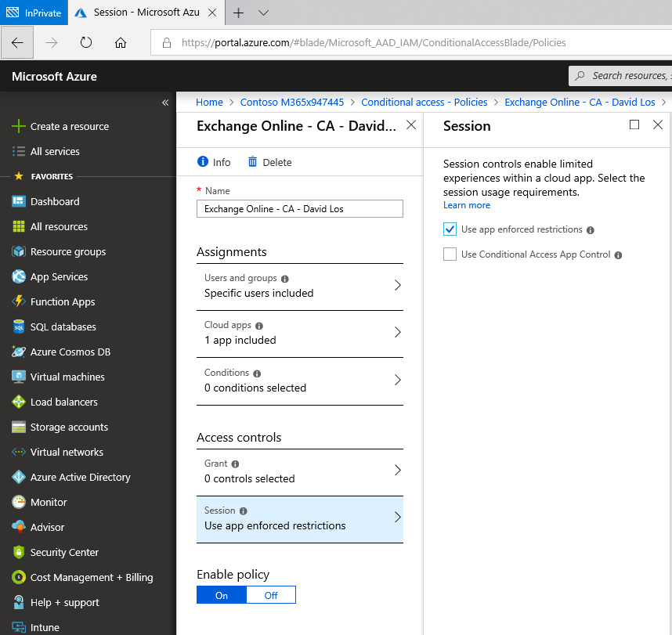
Task: Click the Intune icon in sidebar
Action: 19,627
